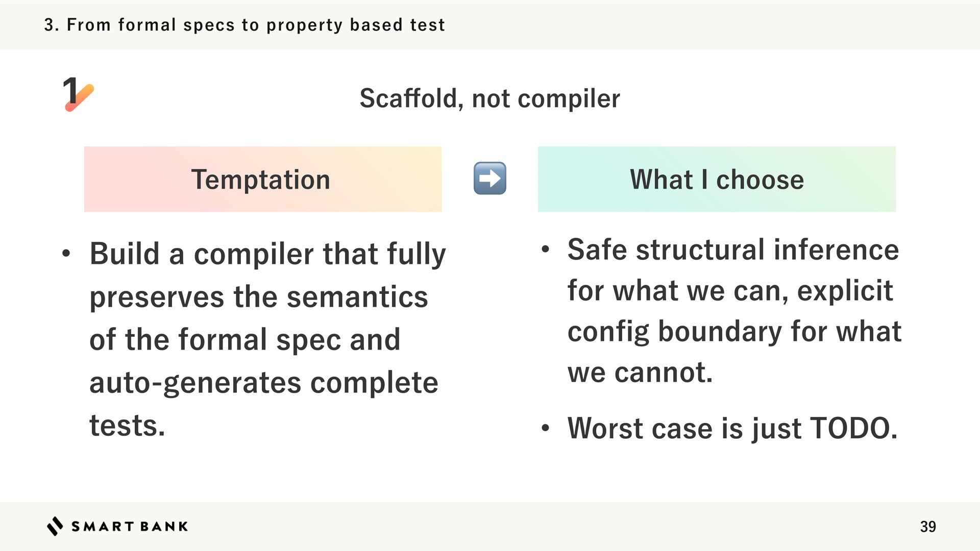Click the number-one checkmark logo

point(78,94)
